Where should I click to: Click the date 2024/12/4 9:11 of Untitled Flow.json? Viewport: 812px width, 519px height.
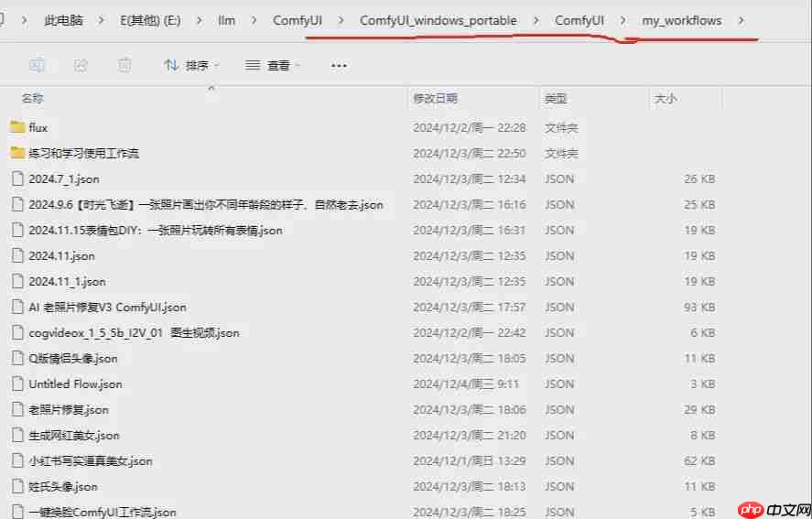click(466, 384)
